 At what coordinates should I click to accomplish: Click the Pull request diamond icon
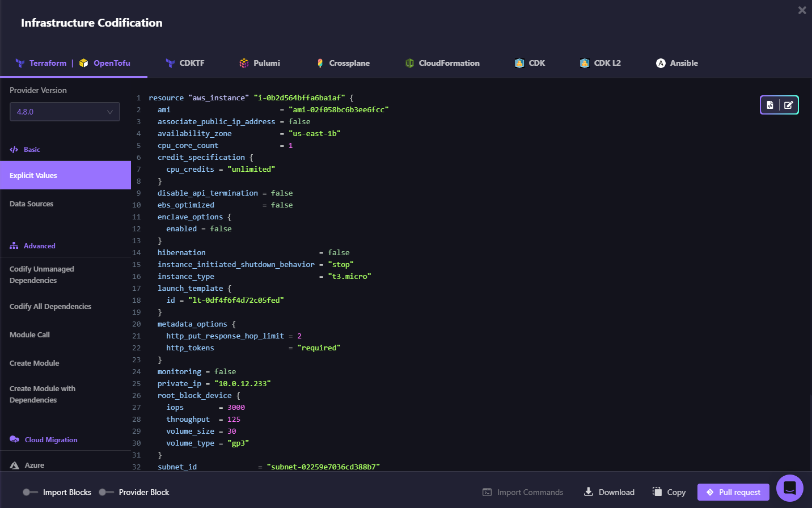tap(710, 492)
